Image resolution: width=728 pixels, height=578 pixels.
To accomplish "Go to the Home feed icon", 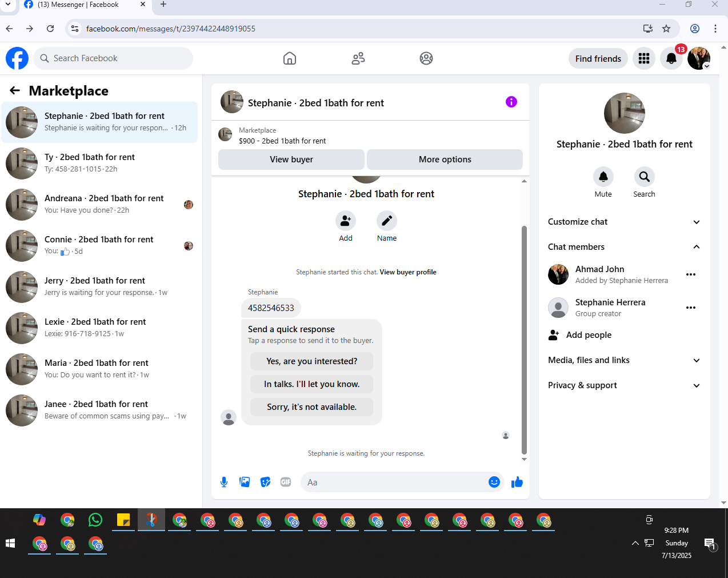I will [x=290, y=58].
